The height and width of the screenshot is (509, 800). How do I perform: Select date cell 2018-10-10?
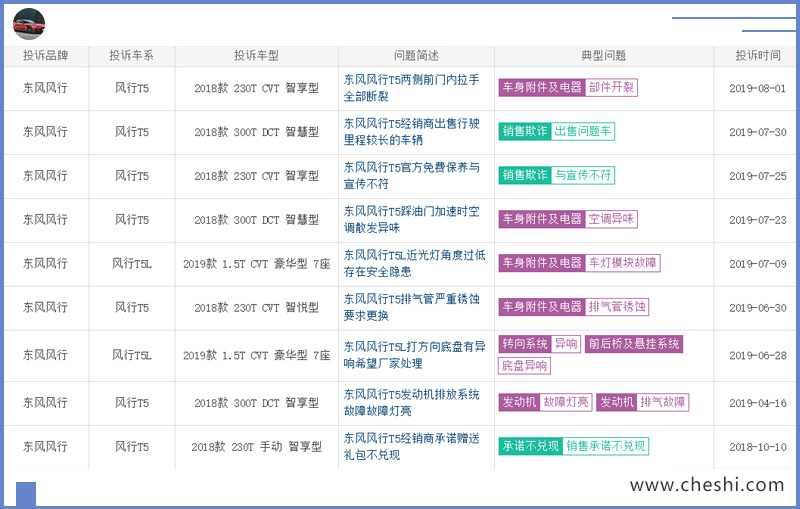point(758,447)
